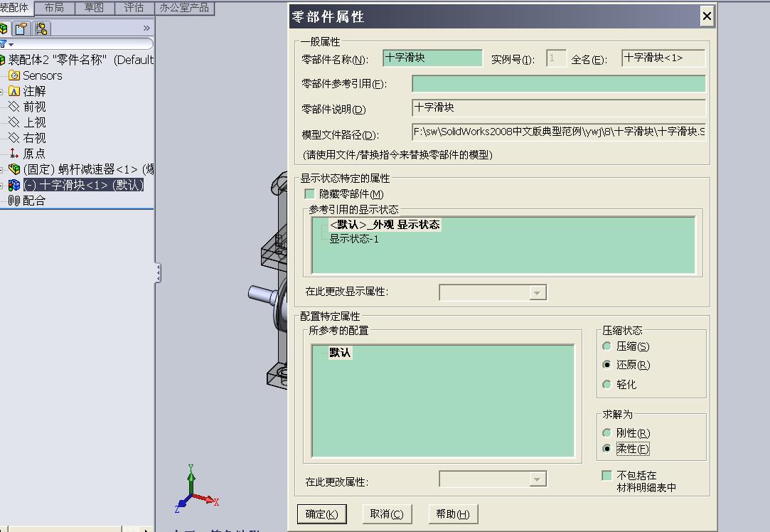
Task: Click the 配合 mates paperclip icon
Action: click(x=14, y=201)
